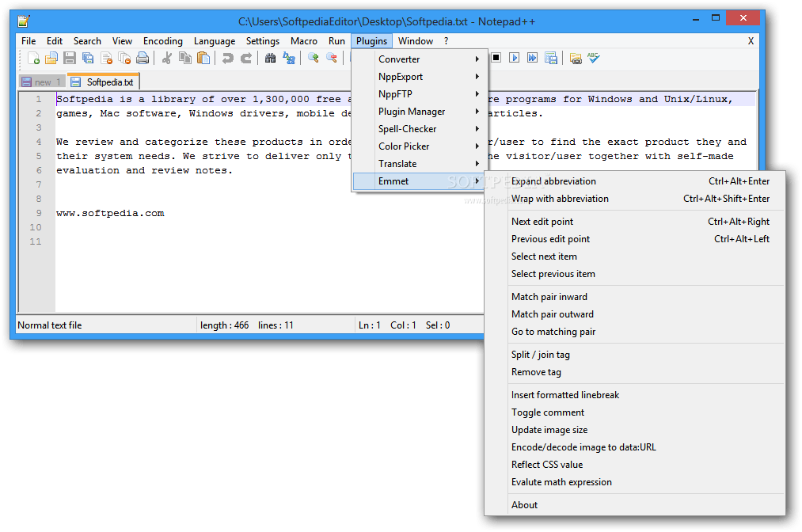This screenshot has width=802, height=532.
Task: Close document with X at menu bar end
Action: (751, 41)
